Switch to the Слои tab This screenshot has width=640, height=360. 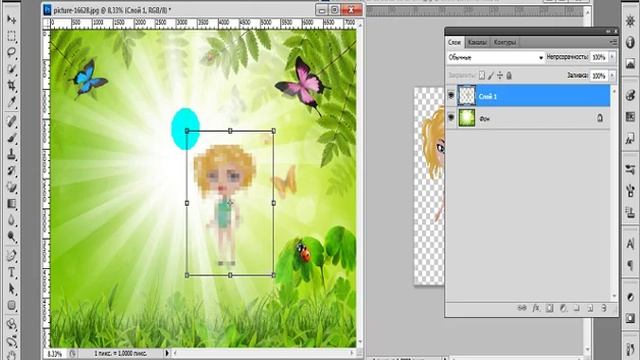tap(454, 42)
